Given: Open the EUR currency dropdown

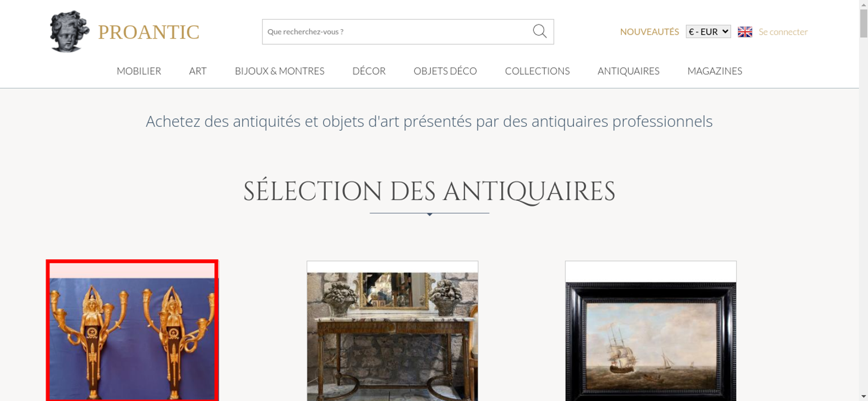Looking at the screenshot, I should [x=708, y=32].
